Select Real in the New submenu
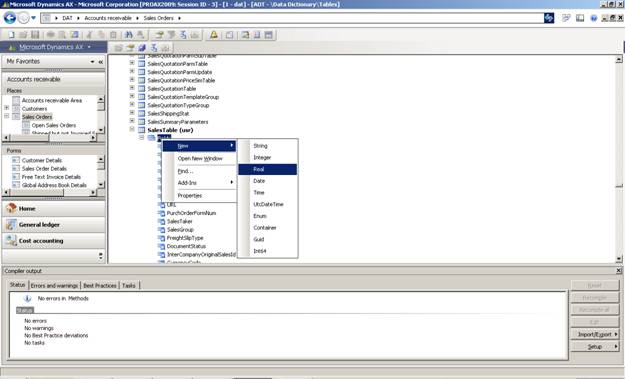 click(x=267, y=169)
